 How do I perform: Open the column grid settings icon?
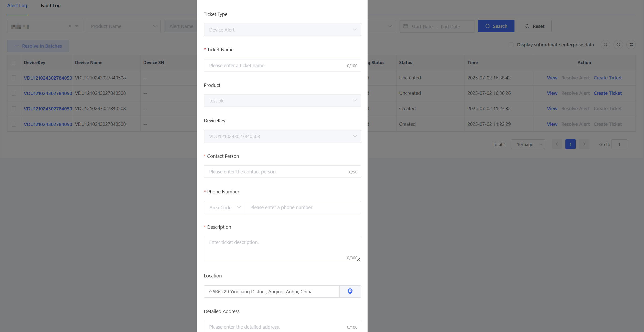coord(631,45)
